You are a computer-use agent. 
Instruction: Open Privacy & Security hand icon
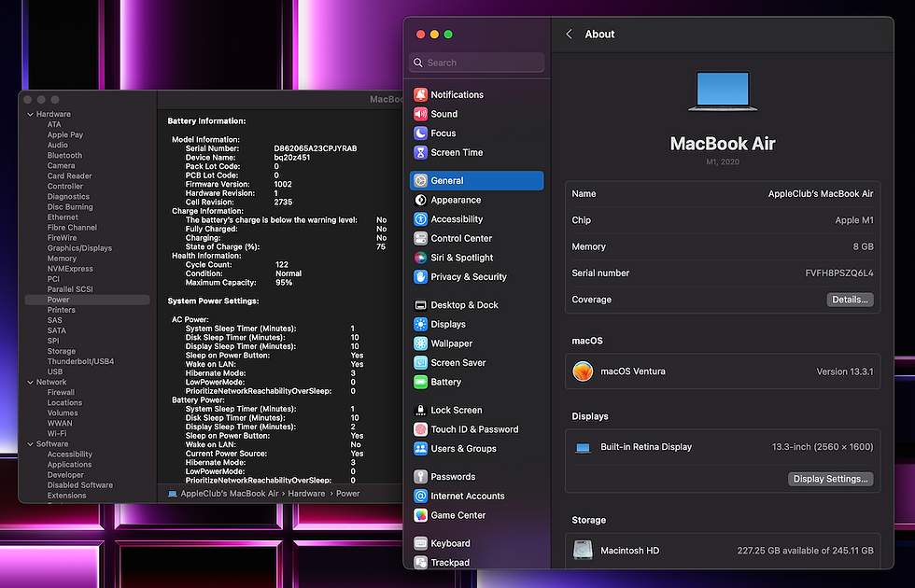click(x=420, y=277)
